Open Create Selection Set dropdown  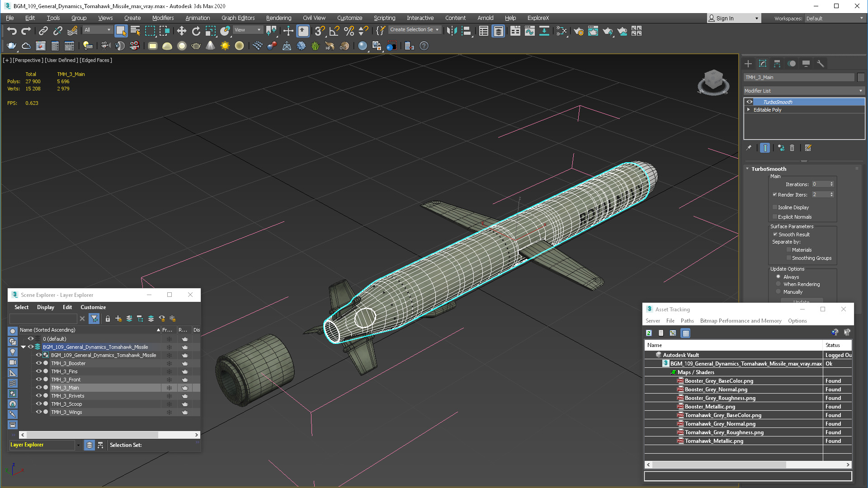415,30
